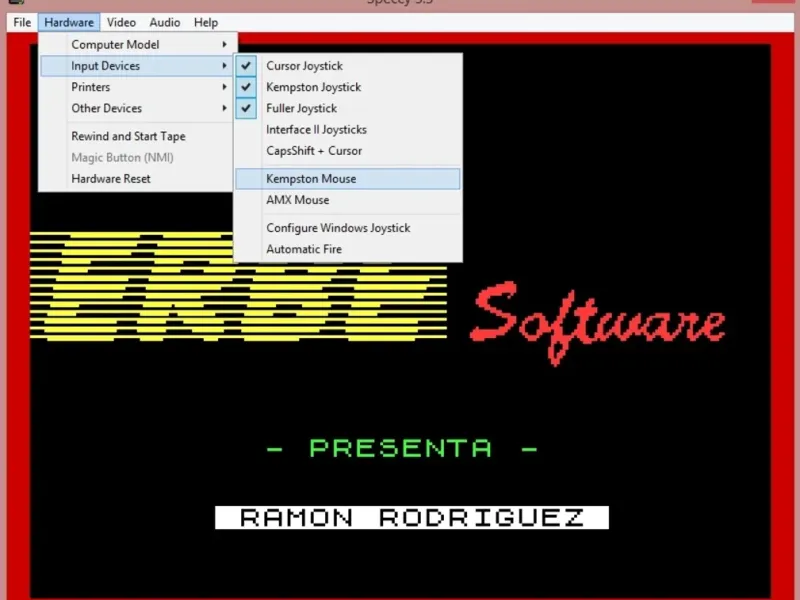Toggle Automatic Fire
The width and height of the screenshot is (800, 600).
coord(348,249)
